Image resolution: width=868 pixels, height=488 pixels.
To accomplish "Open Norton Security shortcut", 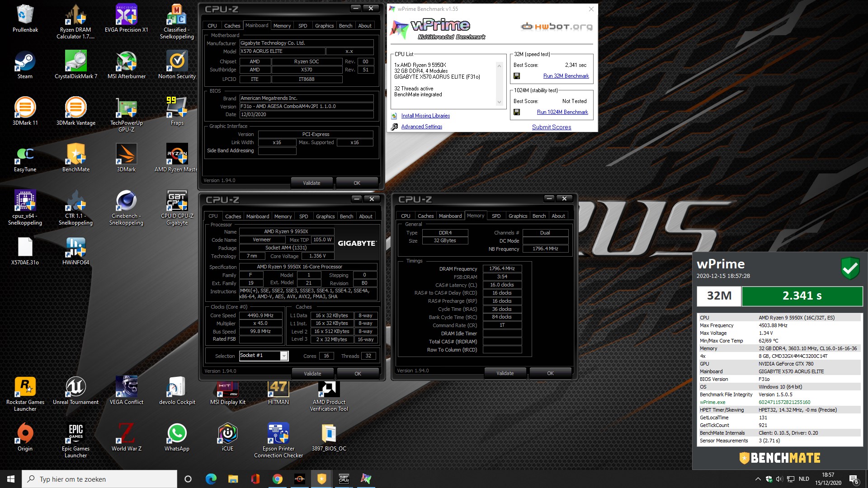I will (177, 65).
